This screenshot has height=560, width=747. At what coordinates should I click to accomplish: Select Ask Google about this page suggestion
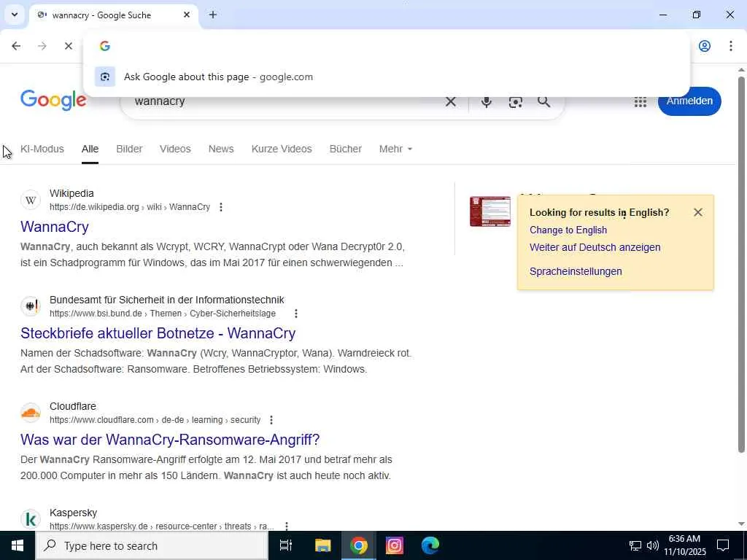(x=387, y=77)
